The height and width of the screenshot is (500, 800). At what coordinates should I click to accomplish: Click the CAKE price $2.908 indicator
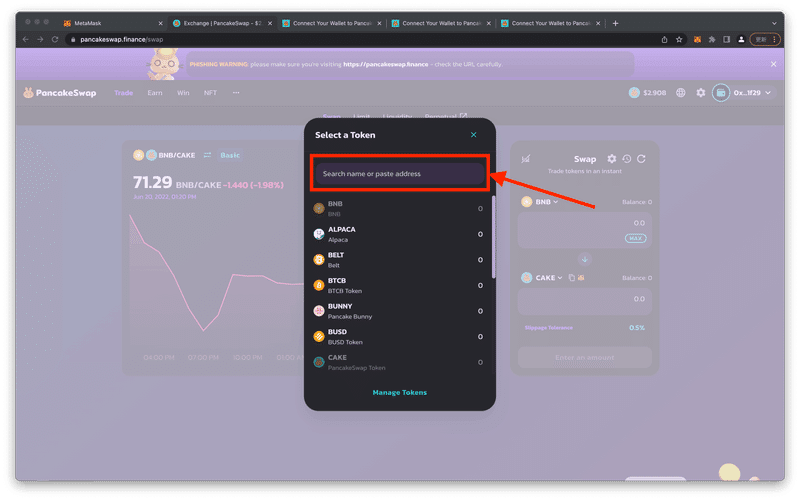click(x=647, y=92)
